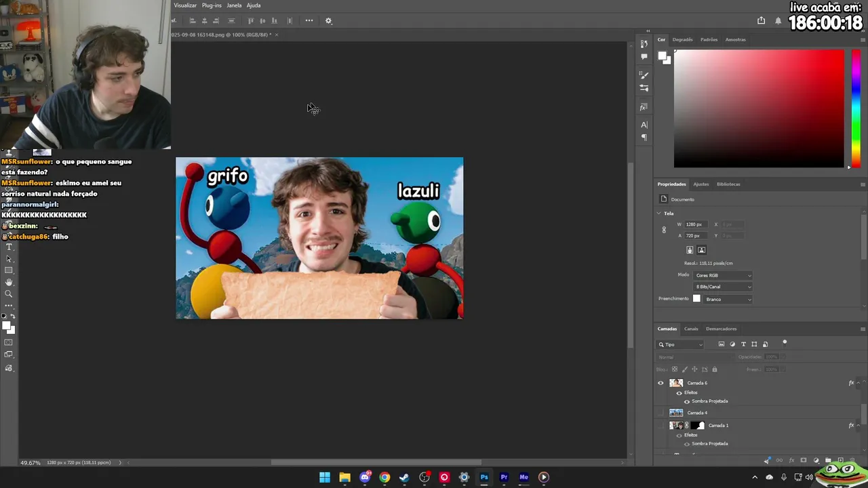Open the Layers panel options menu

point(863,329)
